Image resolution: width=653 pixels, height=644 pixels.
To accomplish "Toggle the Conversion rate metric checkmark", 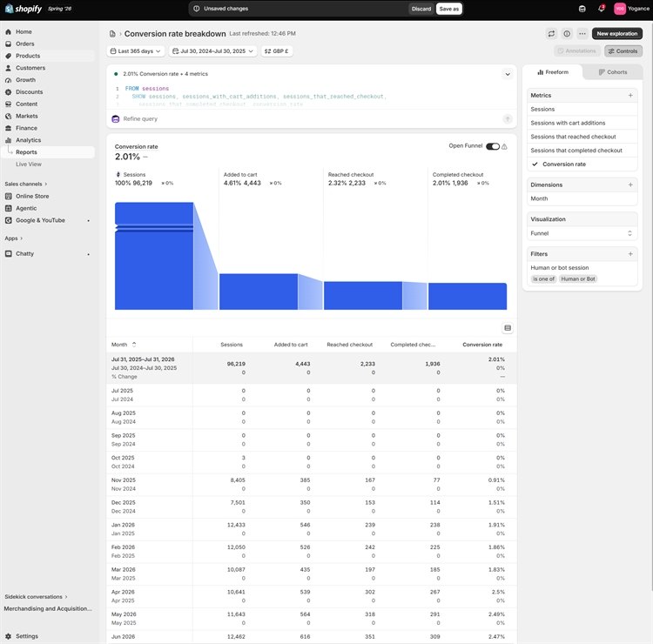I will (x=535, y=164).
